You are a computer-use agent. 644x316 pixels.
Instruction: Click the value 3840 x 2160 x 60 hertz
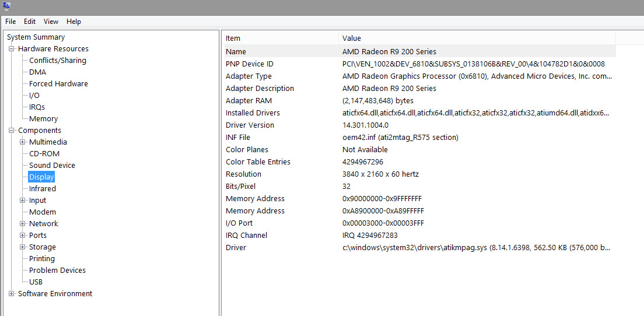[x=381, y=174]
